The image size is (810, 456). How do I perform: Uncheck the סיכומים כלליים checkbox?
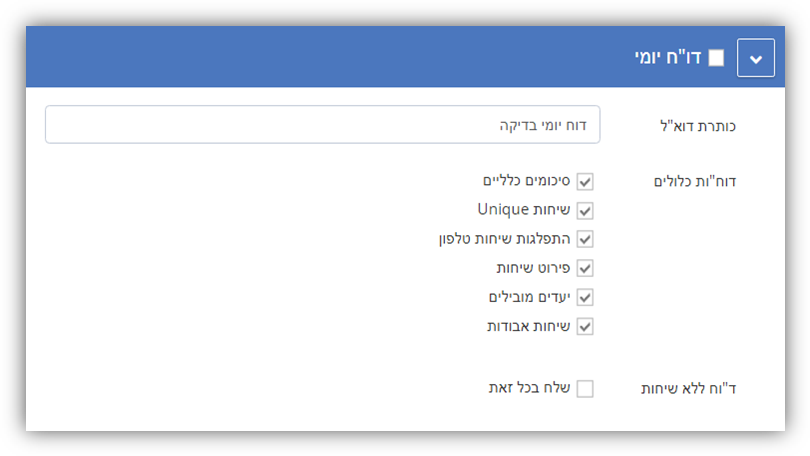(x=585, y=182)
